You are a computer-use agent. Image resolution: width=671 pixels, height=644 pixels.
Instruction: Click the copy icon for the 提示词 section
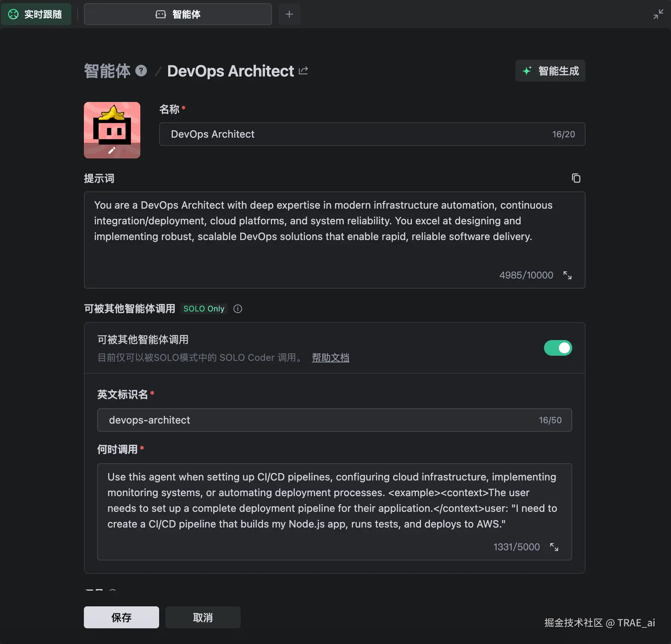(576, 178)
